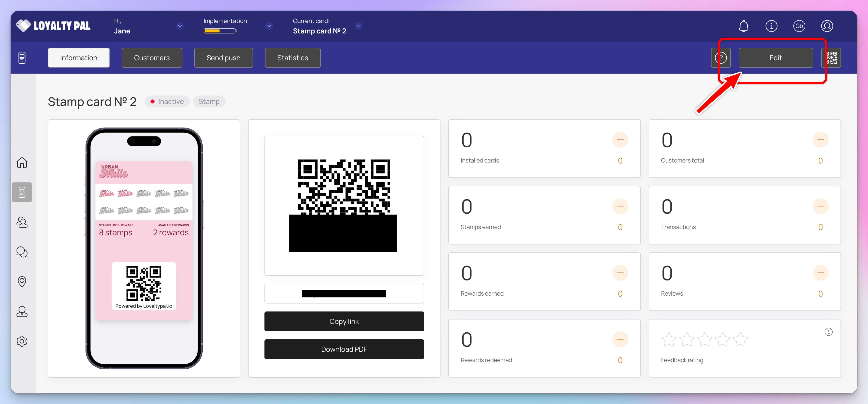Open the notifications bell
Image resolution: width=868 pixels, height=404 pixels.
pyautogui.click(x=743, y=26)
